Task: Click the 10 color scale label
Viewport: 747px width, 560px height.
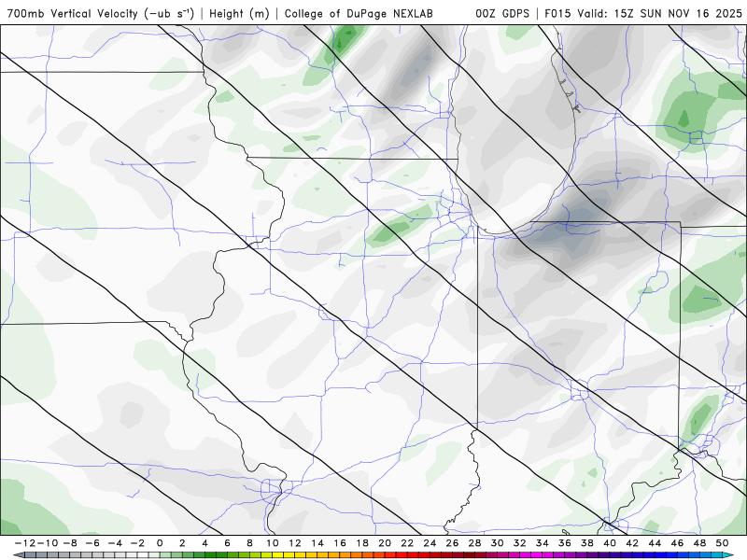Action: [x=272, y=543]
